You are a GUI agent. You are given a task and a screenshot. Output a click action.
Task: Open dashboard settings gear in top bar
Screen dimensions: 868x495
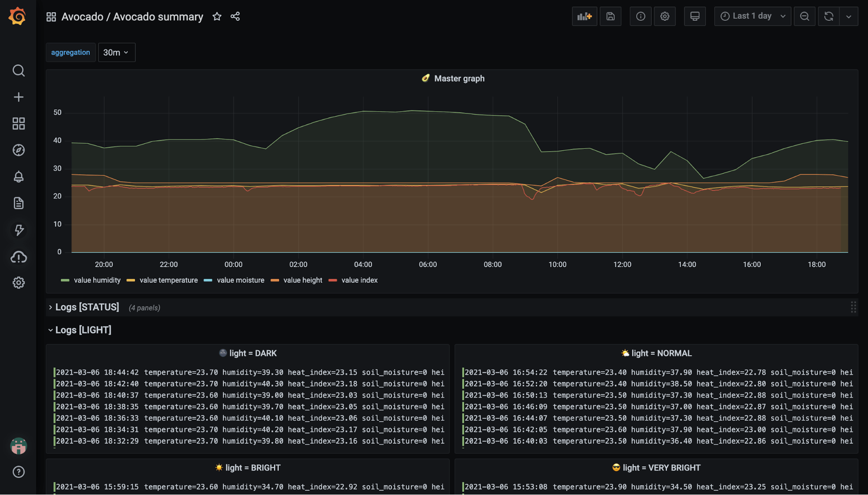[664, 16]
